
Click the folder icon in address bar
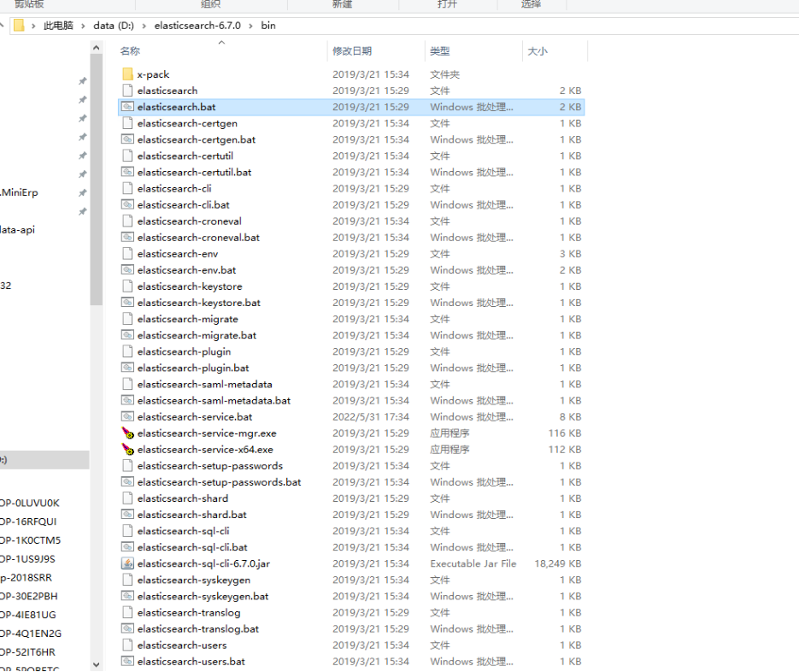[x=19, y=26]
